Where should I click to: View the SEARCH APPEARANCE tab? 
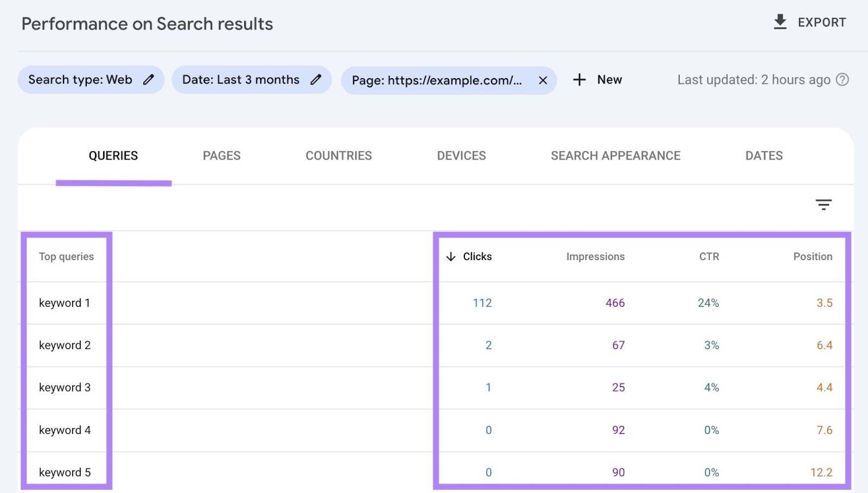point(615,156)
